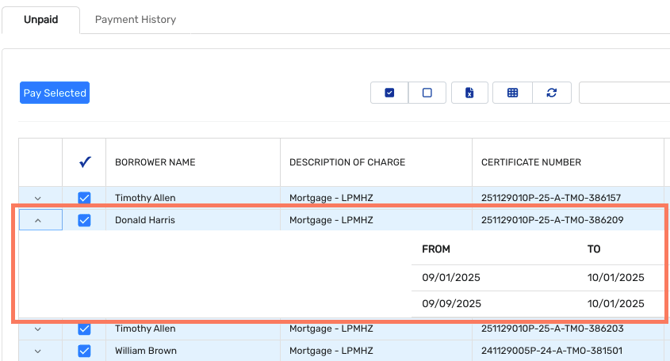Screen dimensions: 670x361
Task: Uncheck the Timothy Allen 386203 row checkbox
Action: 84,329
